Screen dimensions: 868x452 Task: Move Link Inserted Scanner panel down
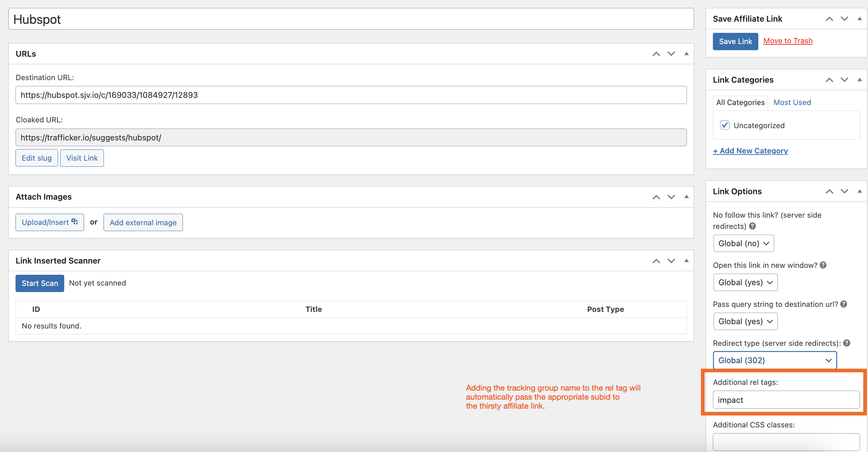[671, 261]
